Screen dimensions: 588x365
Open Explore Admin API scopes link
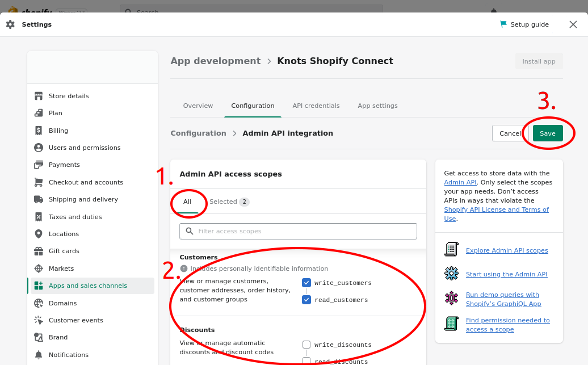point(507,250)
